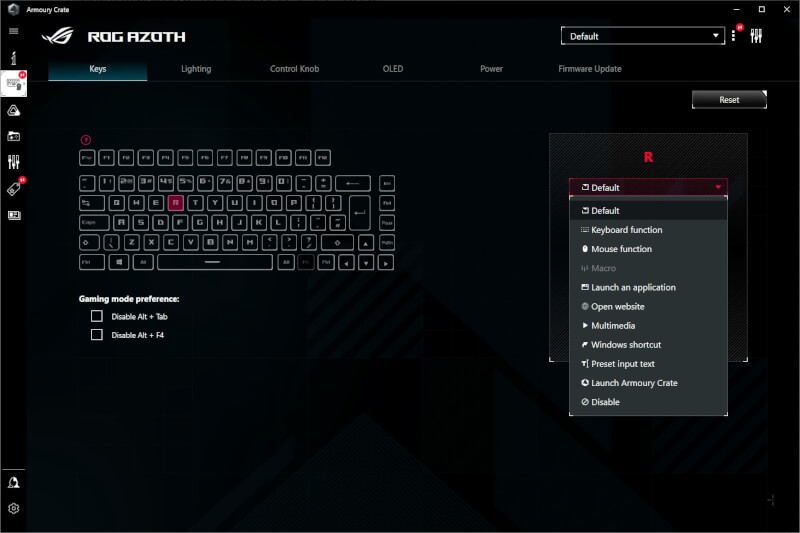Enable the Disable Alt + Tab checkbox

[x=96, y=316]
